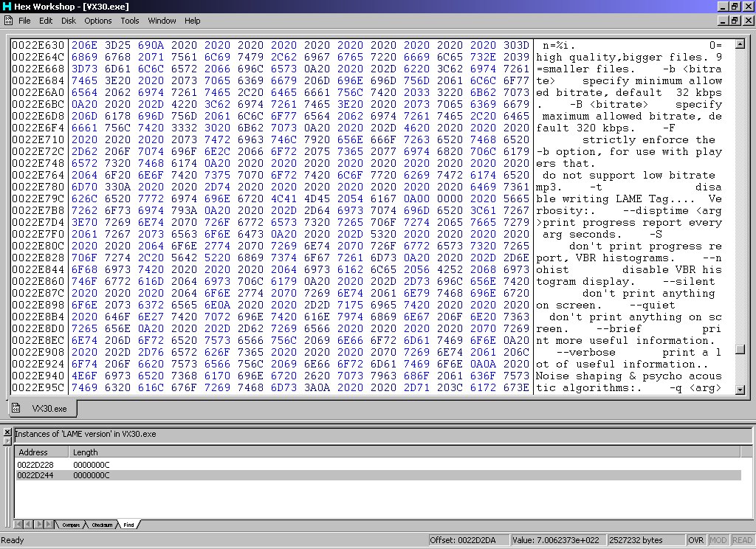Open the Edit menu
The height and width of the screenshot is (549, 756).
click(46, 21)
